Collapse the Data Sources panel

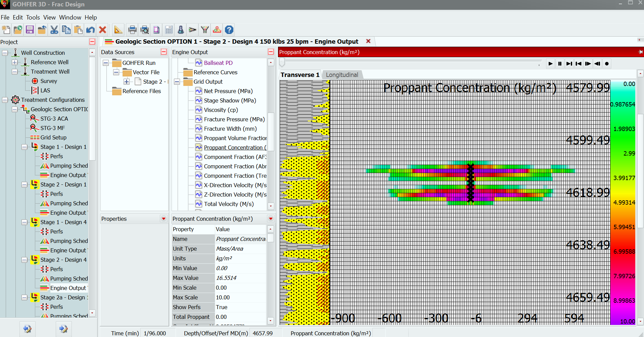tap(164, 52)
